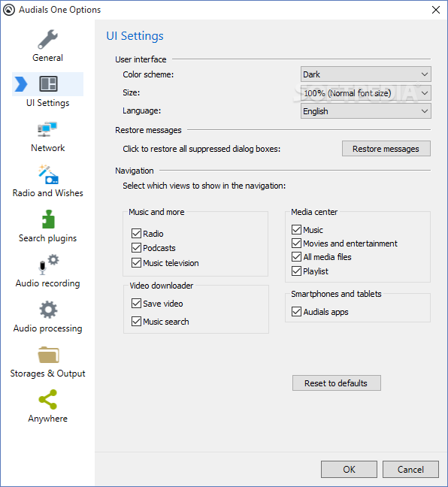Confirm with the OK button

click(349, 469)
